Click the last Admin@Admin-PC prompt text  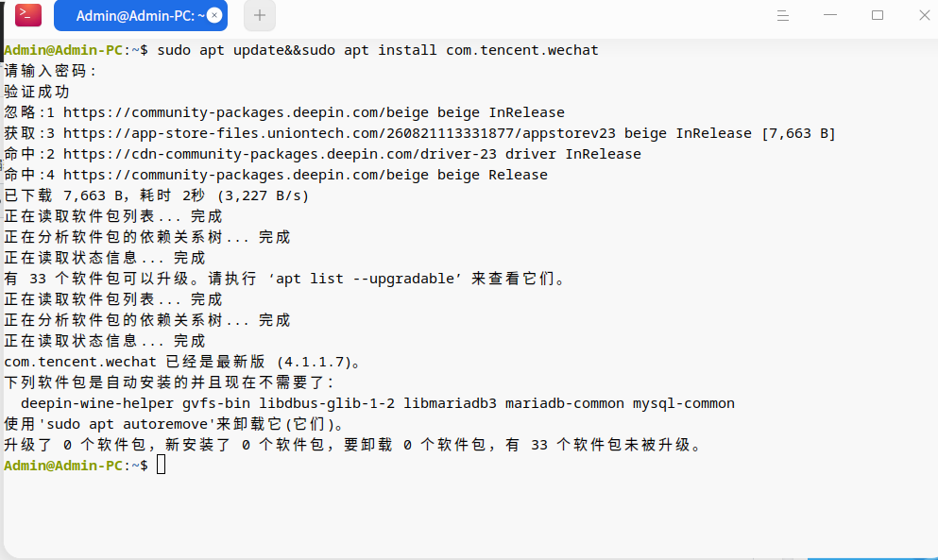pos(76,466)
